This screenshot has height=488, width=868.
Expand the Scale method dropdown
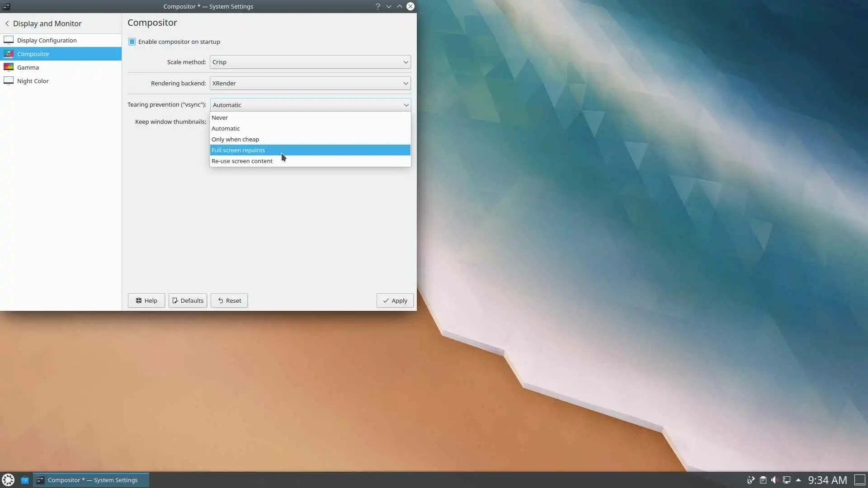(310, 62)
